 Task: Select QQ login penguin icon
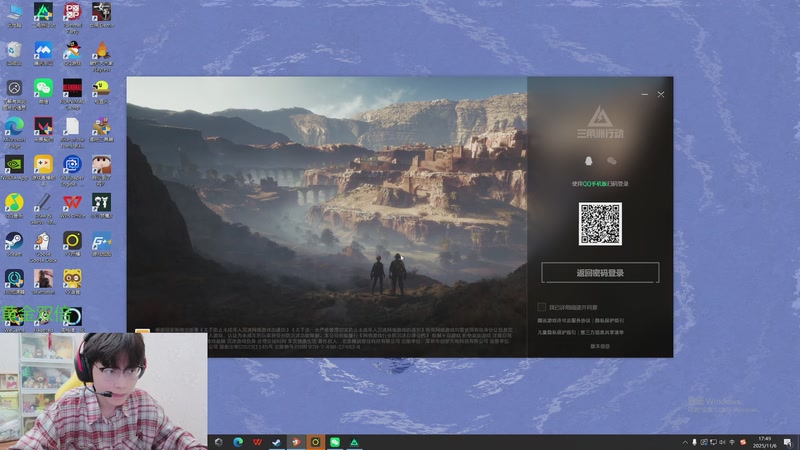click(x=588, y=161)
